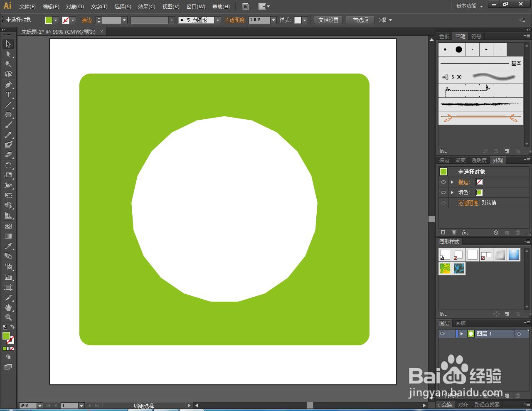Select the Blob Brush tool
Image resolution: width=532 pixels, height=411 pixels.
click(x=8, y=145)
